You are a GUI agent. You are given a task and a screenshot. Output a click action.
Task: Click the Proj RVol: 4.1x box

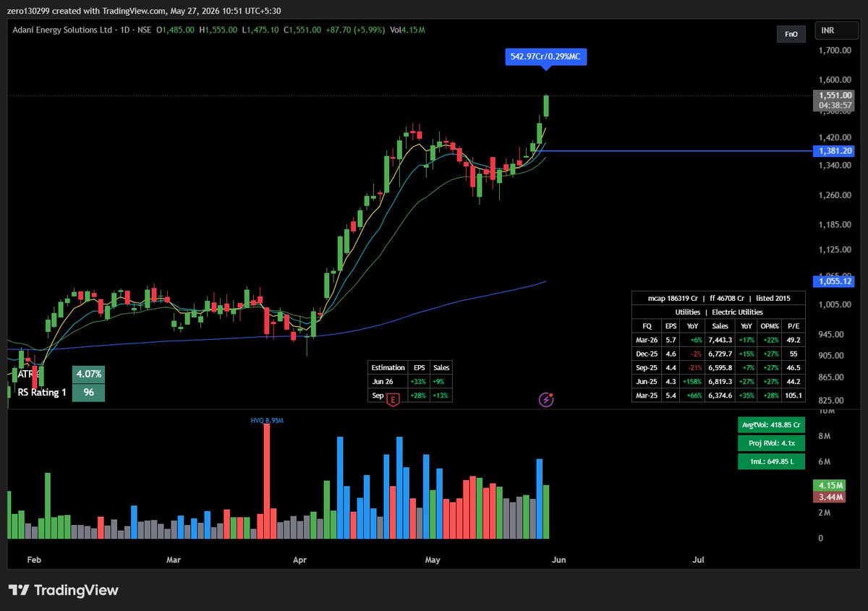tap(771, 443)
